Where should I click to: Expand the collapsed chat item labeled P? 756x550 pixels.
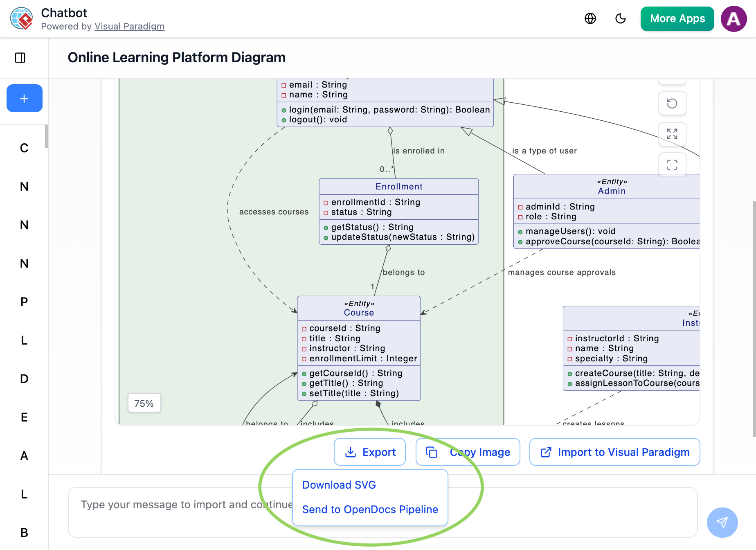(x=24, y=302)
